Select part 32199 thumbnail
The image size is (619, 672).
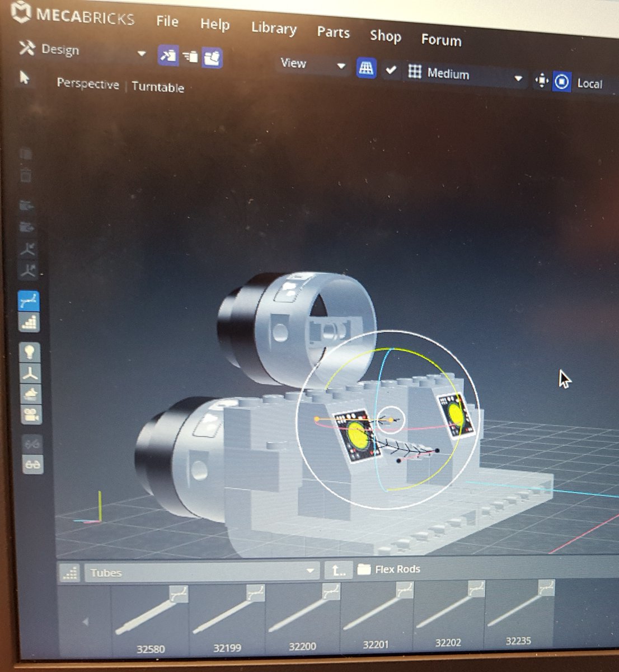click(x=227, y=619)
